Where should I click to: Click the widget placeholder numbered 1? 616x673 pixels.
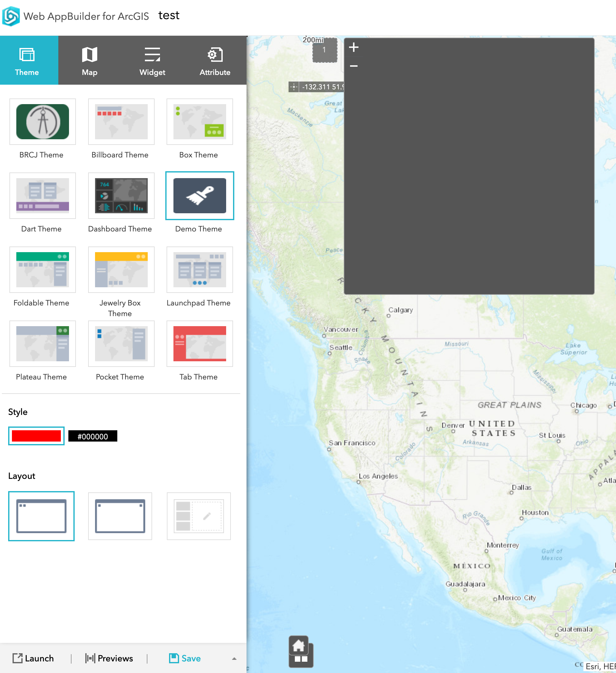click(x=324, y=50)
